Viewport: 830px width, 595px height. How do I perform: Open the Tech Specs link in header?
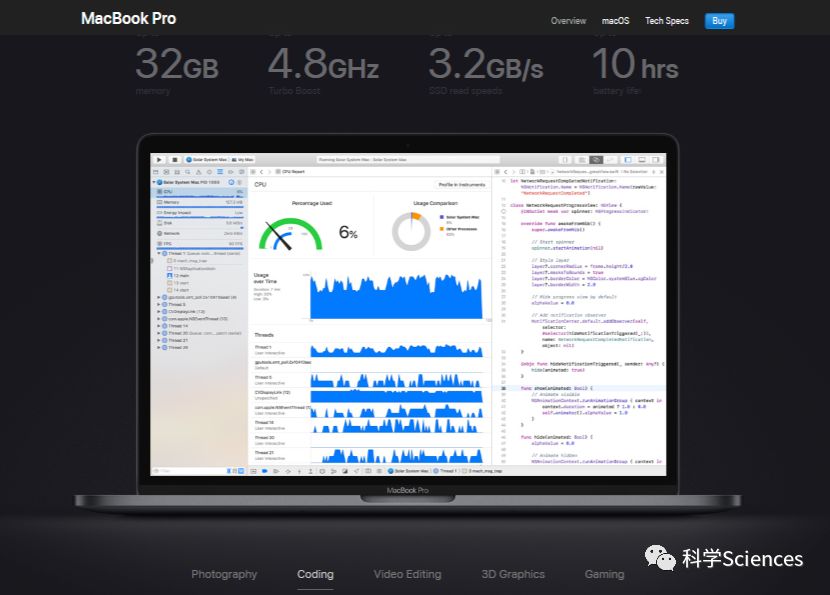(x=667, y=21)
